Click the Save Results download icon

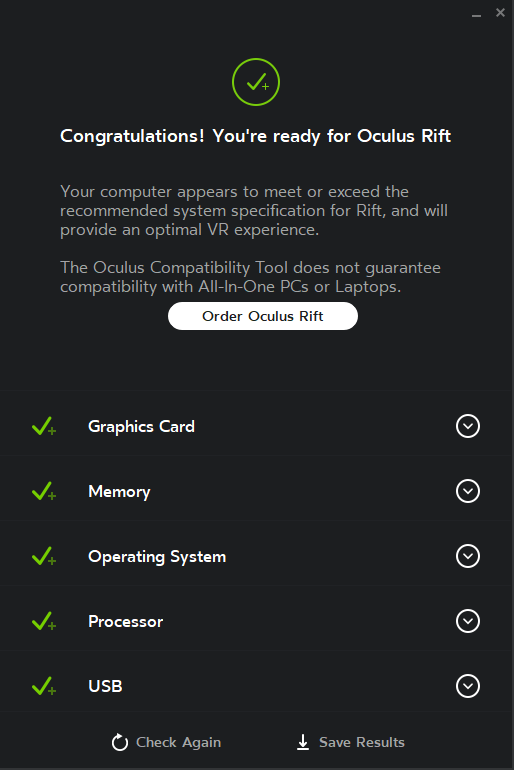point(303,742)
